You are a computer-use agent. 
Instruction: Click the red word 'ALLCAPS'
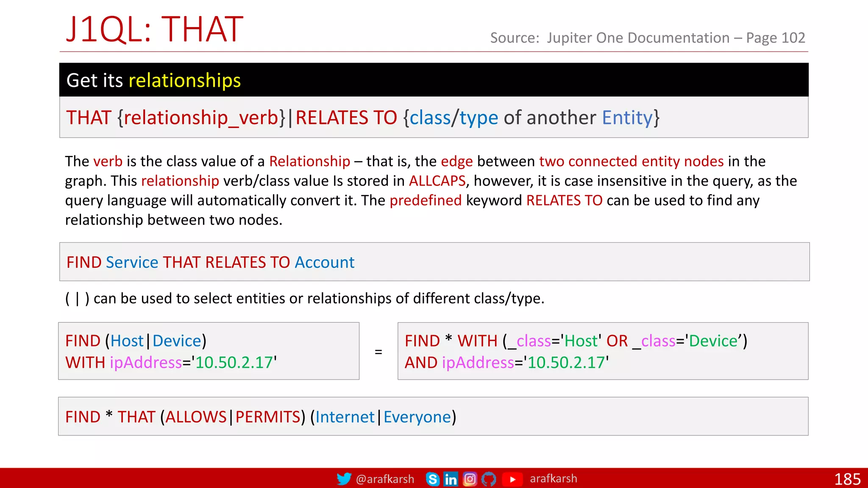[x=437, y=181]
